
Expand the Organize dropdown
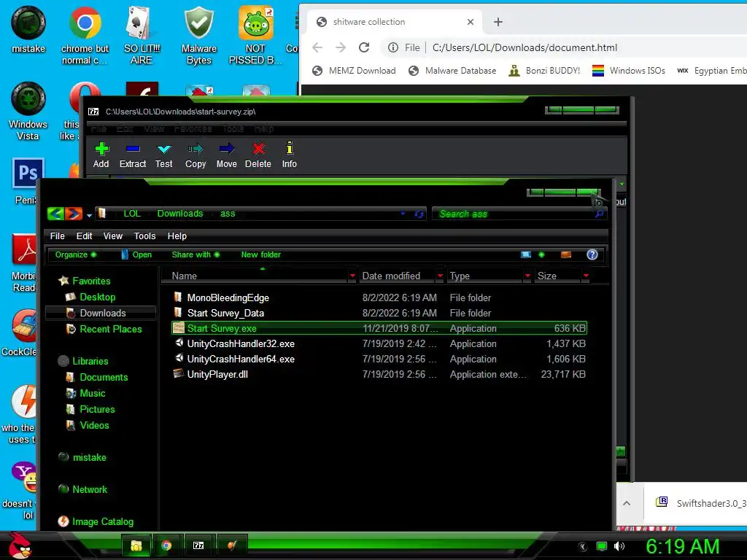(76, 254)
